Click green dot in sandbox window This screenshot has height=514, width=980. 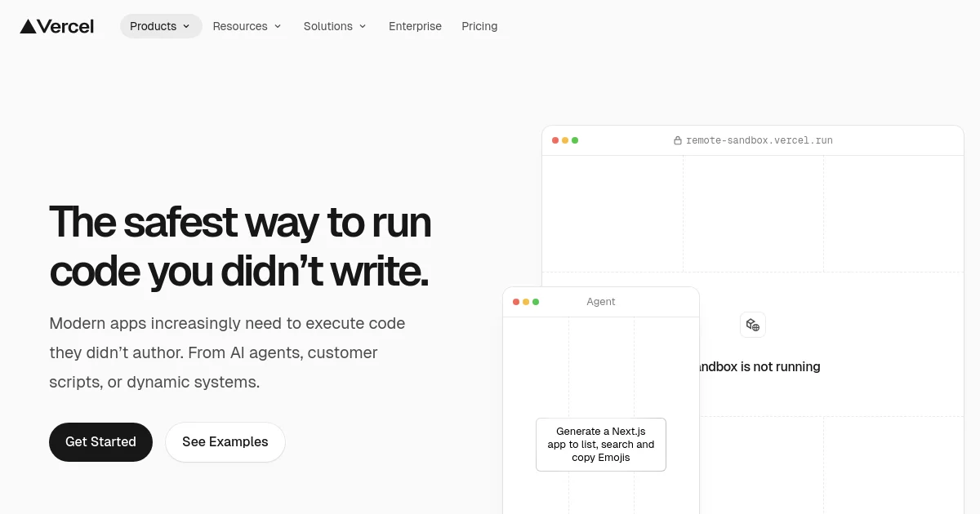coord(575,140)
